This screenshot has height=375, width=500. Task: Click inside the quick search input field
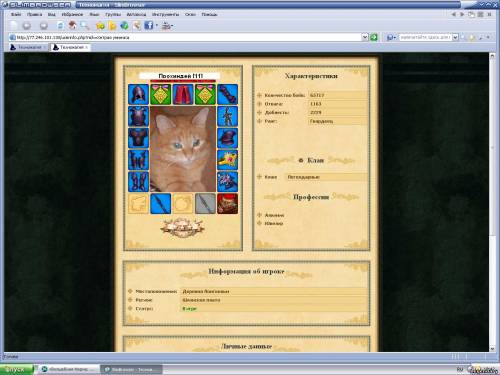point(425,38)
